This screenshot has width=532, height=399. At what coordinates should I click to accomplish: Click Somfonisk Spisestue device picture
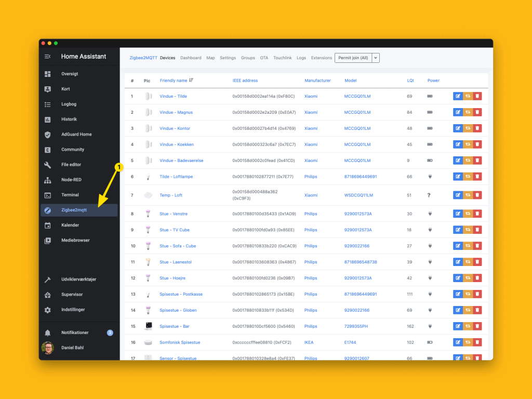[148, 342]
